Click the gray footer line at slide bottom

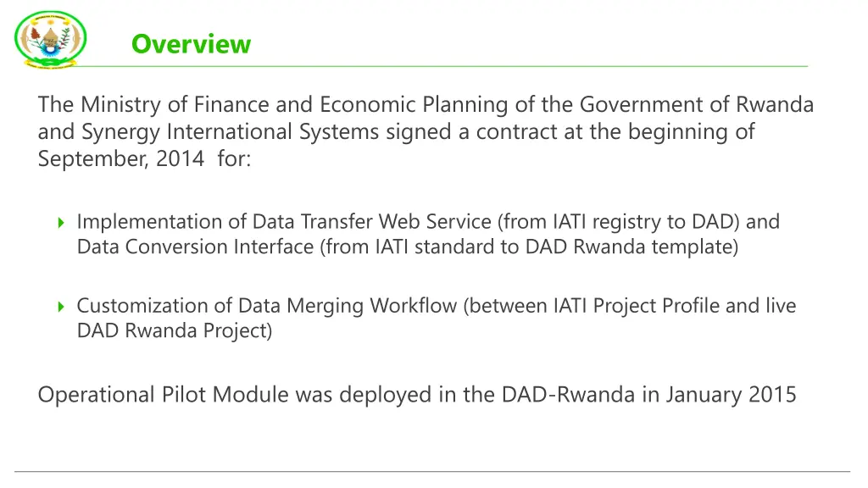432,471
